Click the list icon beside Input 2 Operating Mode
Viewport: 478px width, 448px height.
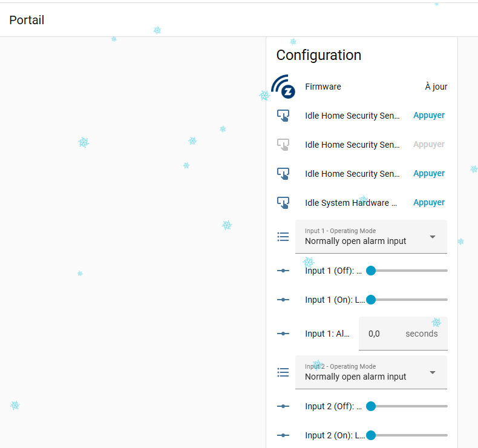tap(283, 372)
